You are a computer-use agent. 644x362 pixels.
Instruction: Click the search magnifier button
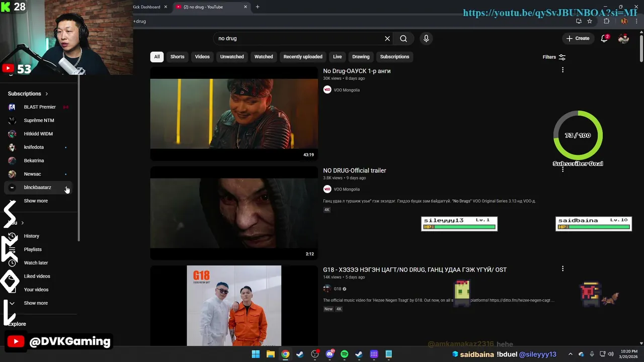pyautogui.click(x=404, y=39)
